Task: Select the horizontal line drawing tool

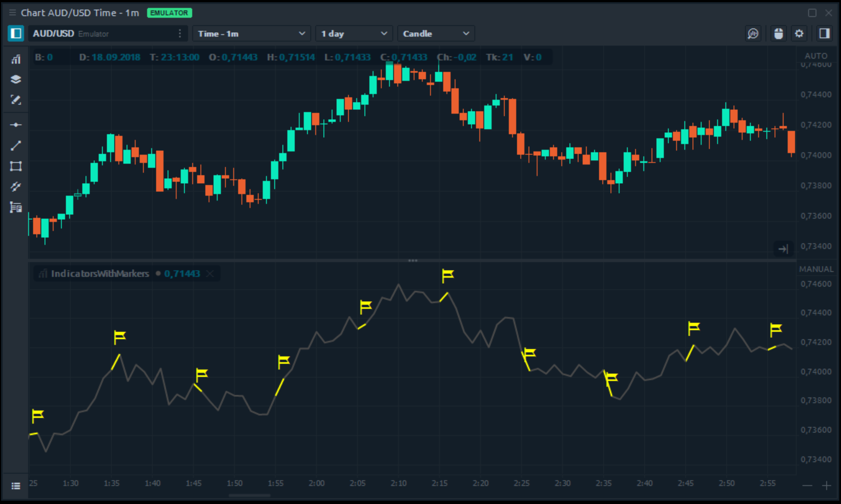Action: point(16,125)
